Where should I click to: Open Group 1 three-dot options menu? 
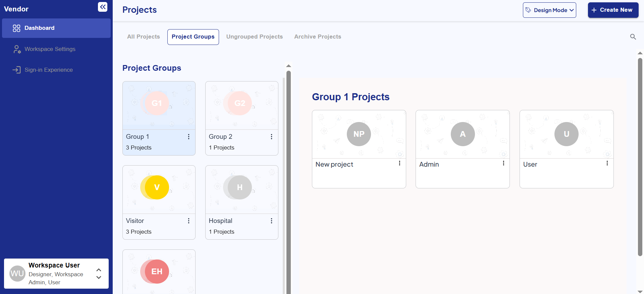click(x=189, y=137)
